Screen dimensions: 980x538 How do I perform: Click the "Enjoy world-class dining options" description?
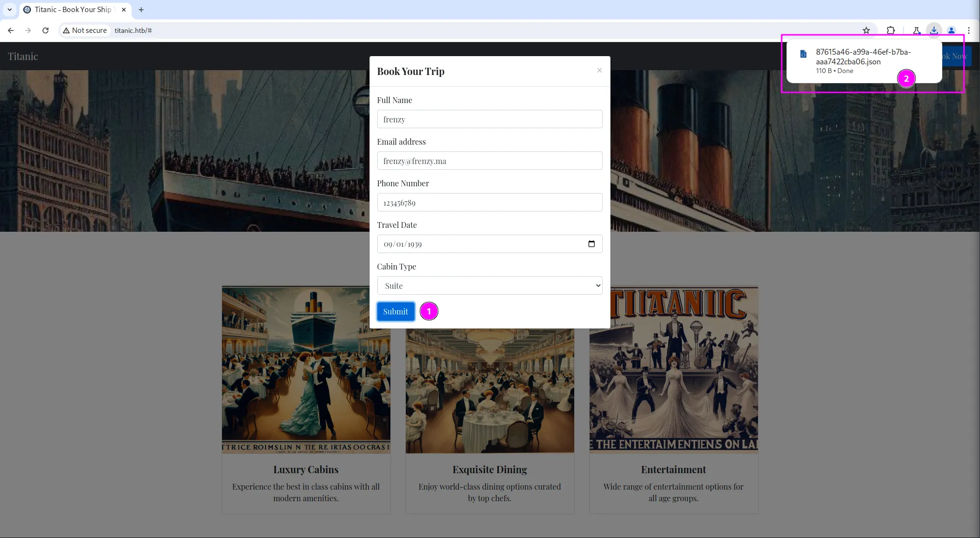[490, 493]
